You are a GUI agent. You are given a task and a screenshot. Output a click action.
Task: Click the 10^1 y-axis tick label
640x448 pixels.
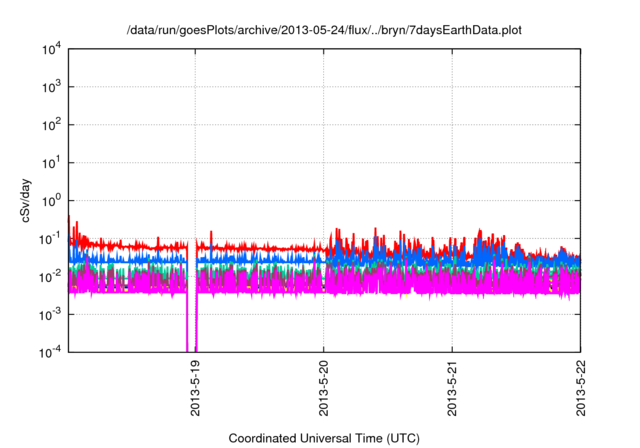(51, 163)
